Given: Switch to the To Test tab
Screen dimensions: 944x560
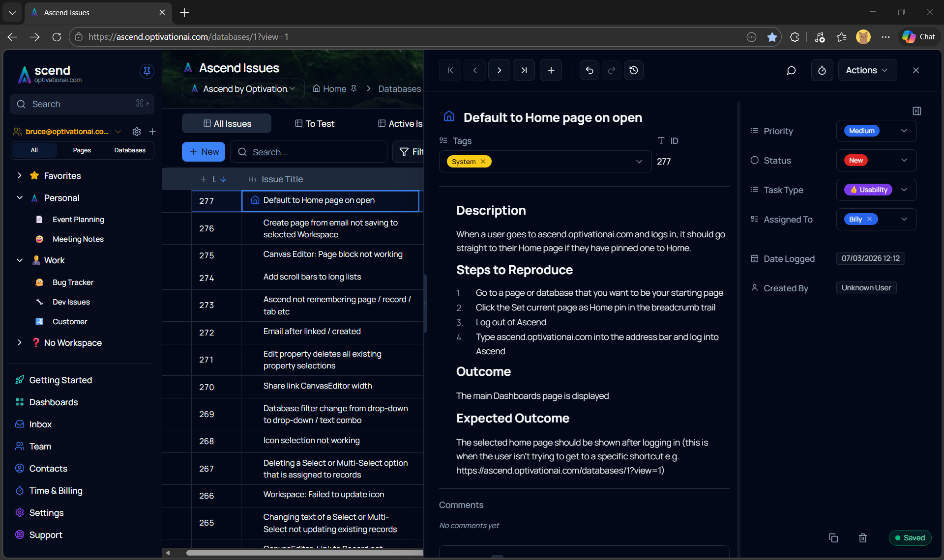Looking at the screenshot, I should point(315,124).
